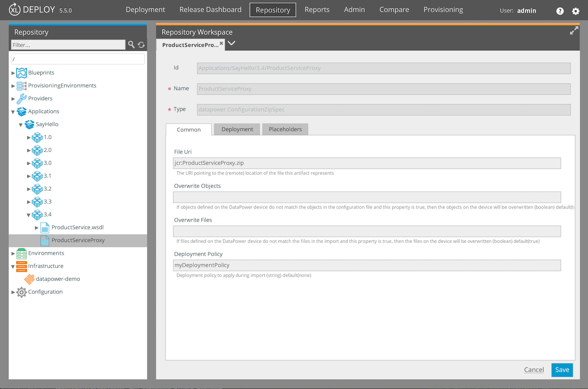Screen dimensions: 588x389
Task: Click the Overwrite Files field
Action: (367, 231)
